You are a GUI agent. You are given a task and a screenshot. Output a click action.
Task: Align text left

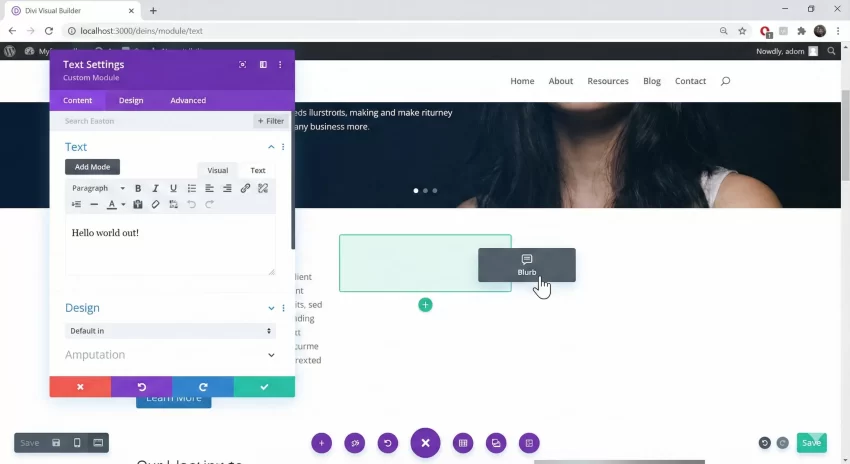coord(209,188)
